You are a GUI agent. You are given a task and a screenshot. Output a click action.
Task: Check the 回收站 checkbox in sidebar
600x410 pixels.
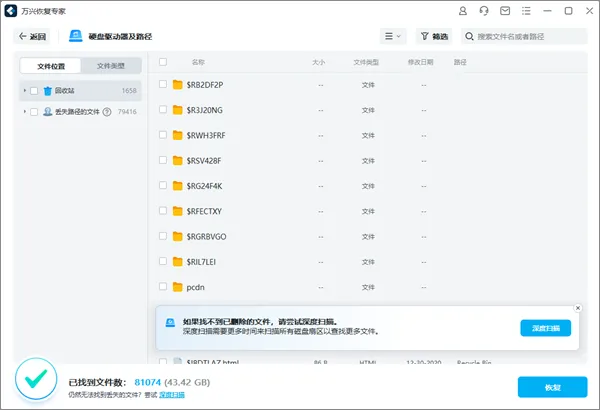coord(34,91)
